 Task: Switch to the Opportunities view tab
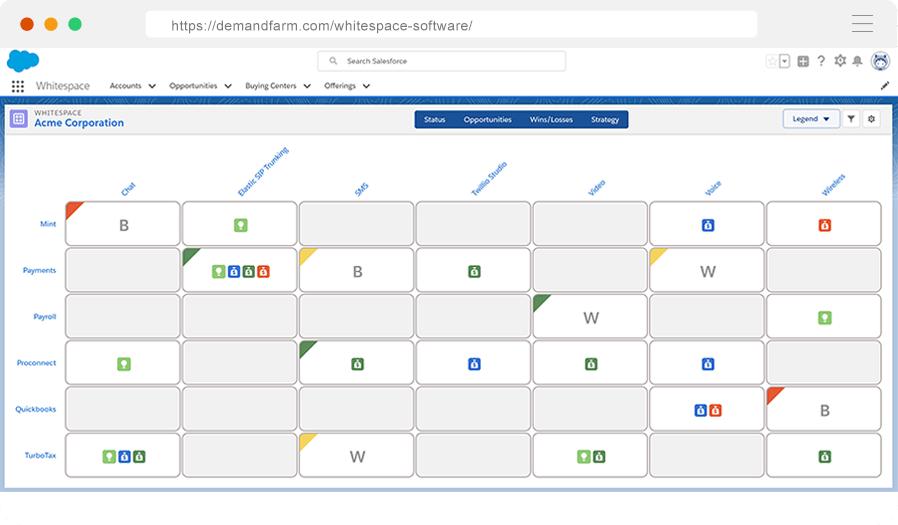487,120
